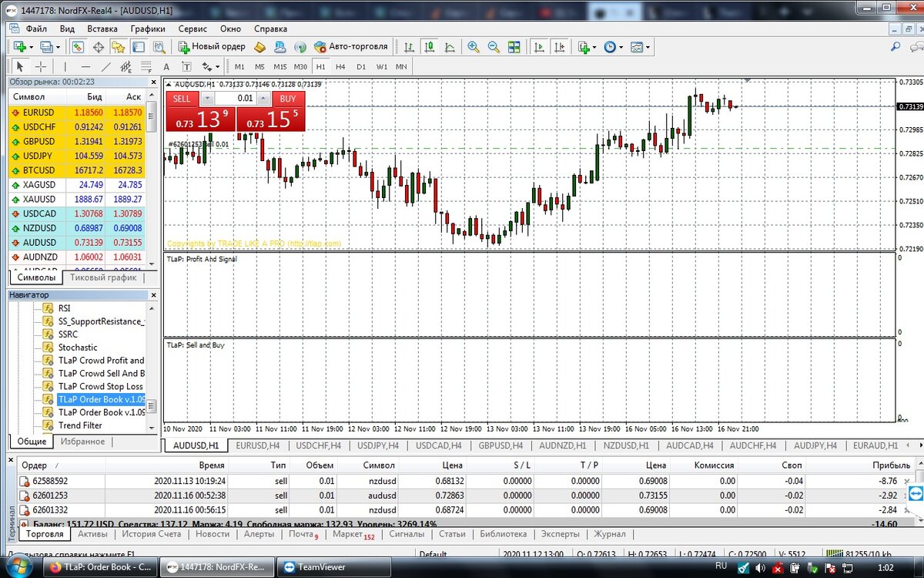Open volume dropdown next to SELL
This screenshot has width=924, height=578.
(207, 99)
